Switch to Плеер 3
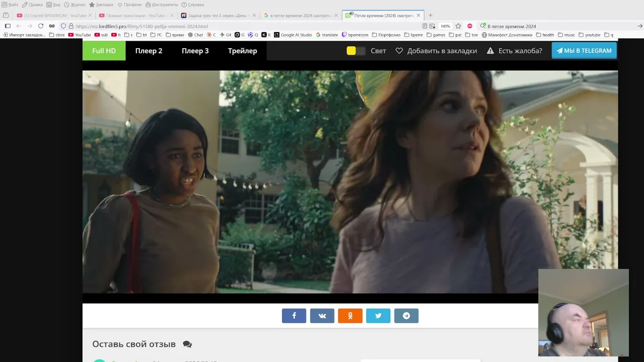 tap(195, 51)
